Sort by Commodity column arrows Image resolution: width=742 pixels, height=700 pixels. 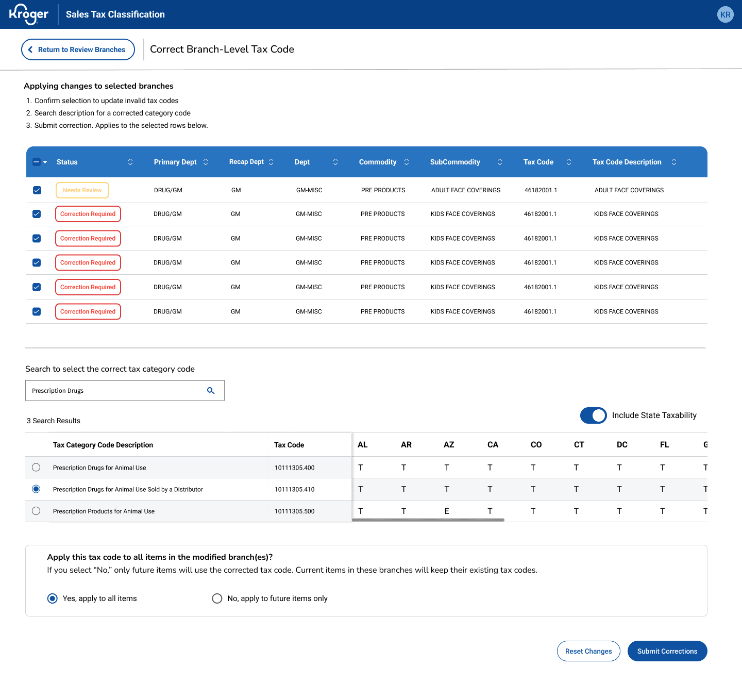click(407, 162)
